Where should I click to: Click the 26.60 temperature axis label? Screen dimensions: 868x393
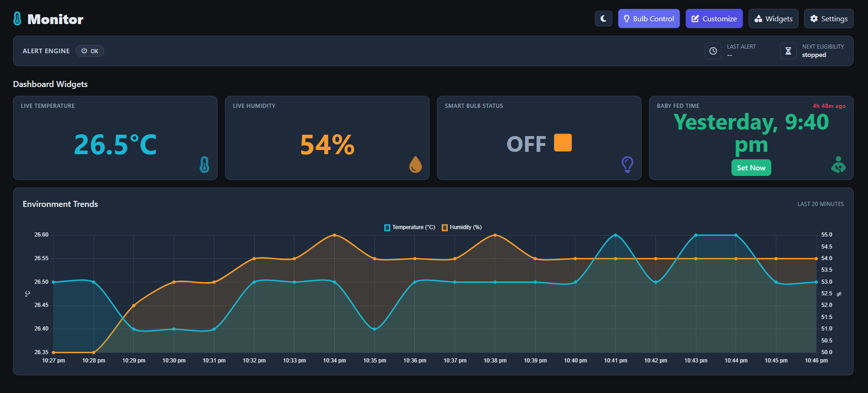point(41,235)
